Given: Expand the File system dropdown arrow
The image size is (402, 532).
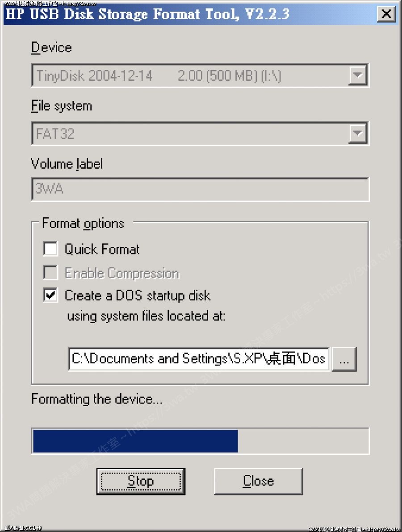Looking at the screenshot, I should (x=357, y=133).
